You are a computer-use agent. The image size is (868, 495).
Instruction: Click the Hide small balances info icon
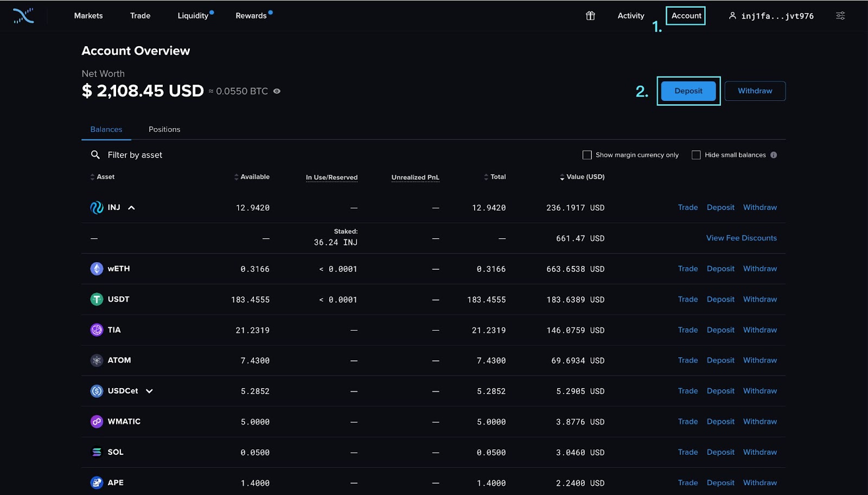[x=774, y=155]
